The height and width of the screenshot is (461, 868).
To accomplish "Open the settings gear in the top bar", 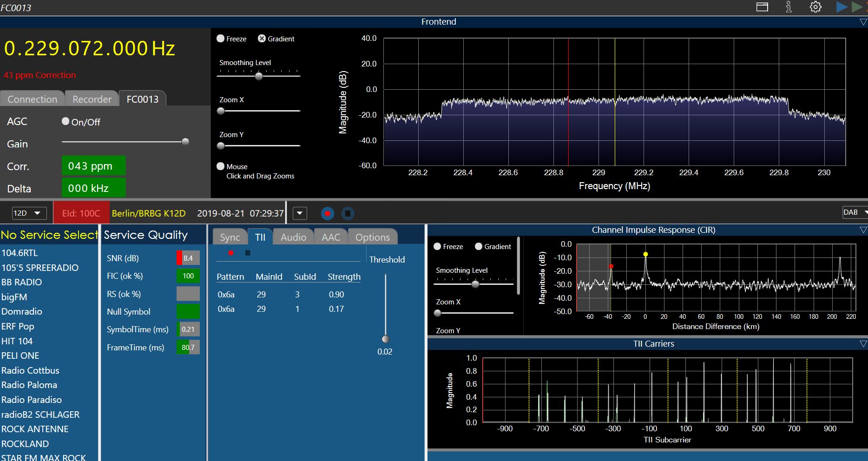I will (815, 7).
